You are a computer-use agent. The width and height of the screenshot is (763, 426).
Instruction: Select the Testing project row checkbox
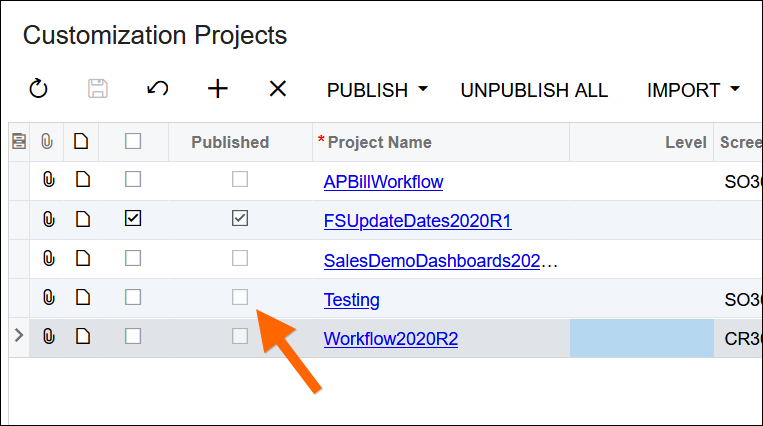[133, 297]
